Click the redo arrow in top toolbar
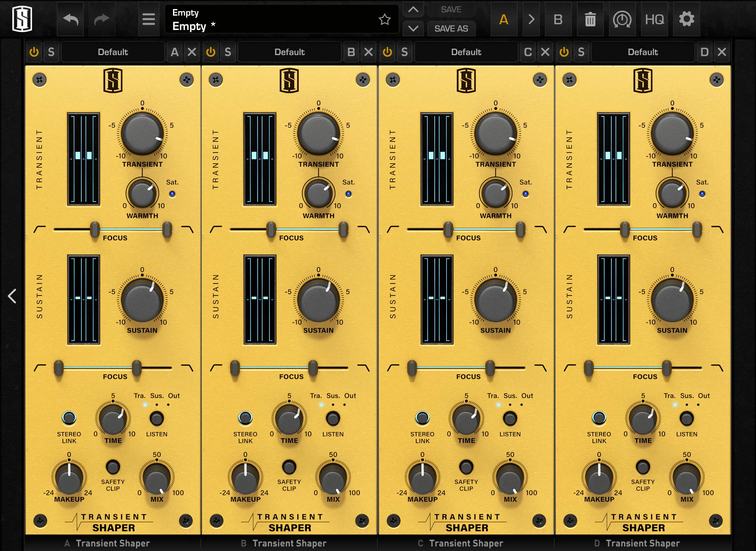756x551 pixels. coord(101,19)
